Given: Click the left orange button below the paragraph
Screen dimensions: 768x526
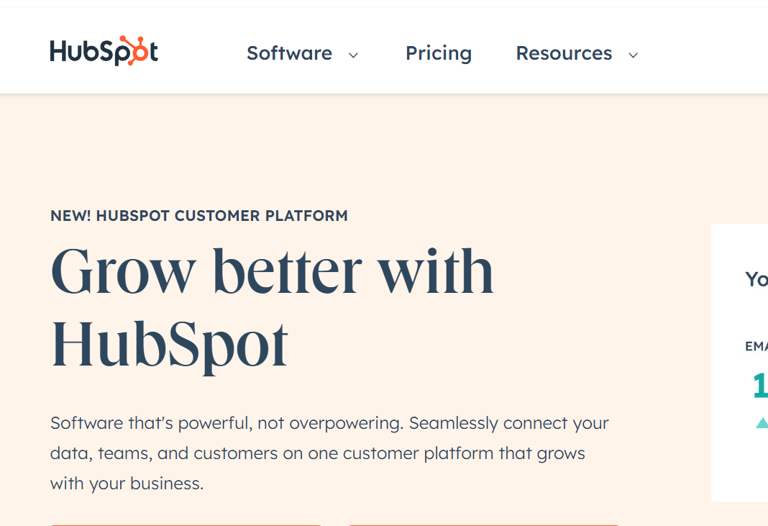Looking at the screenshot, I should point(186,525).
